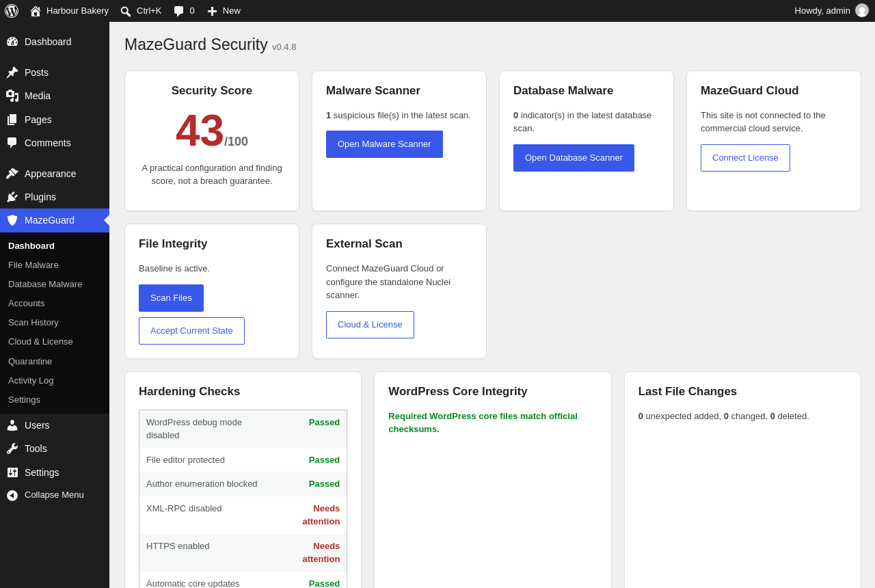Click the Plugins plug icon
The image size is (875, 588).
point(12,197)
